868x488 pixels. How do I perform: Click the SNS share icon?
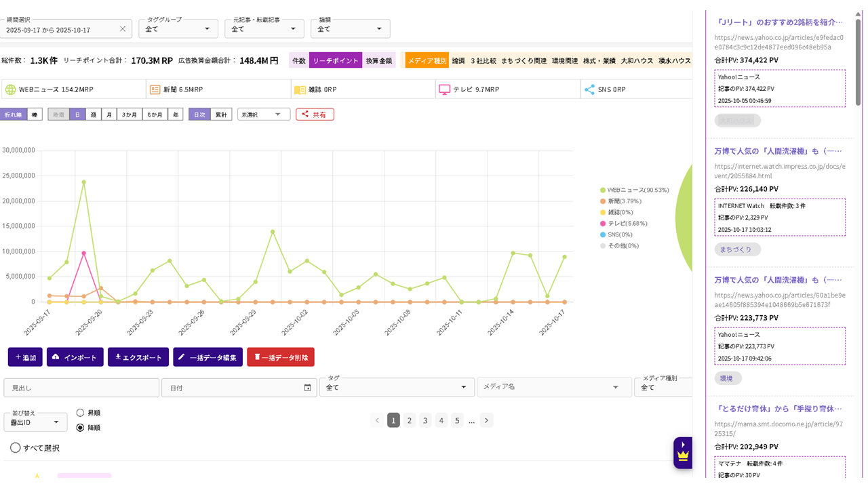click(589, 89)
